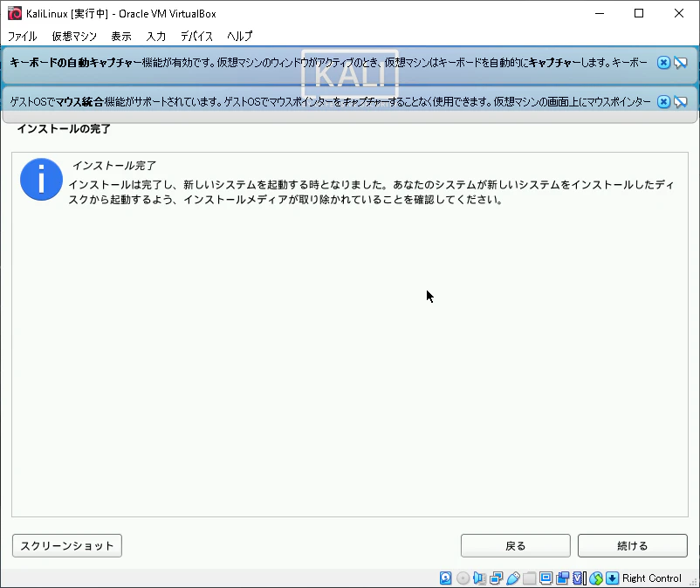Viewport: 700px width, 588px height.
Task: Open the 表示 menu
Action: (x=121, y=36)
